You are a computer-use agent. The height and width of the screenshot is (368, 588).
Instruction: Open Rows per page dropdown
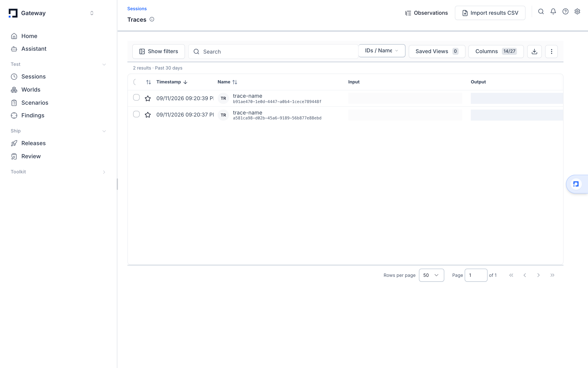431,275
